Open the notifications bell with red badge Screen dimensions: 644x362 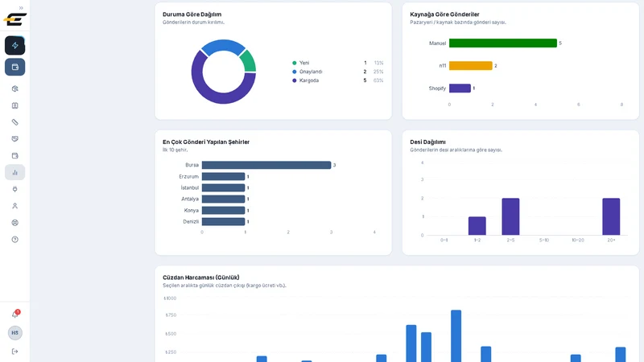pyautogui.click(x=15, y=315)
